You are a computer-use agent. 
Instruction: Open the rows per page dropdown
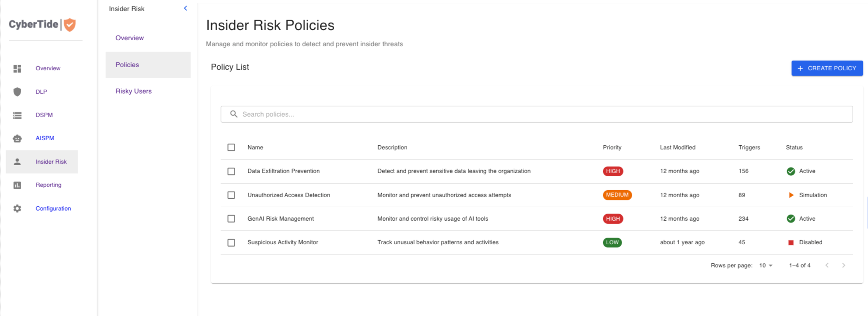click(x=765, y=266)
